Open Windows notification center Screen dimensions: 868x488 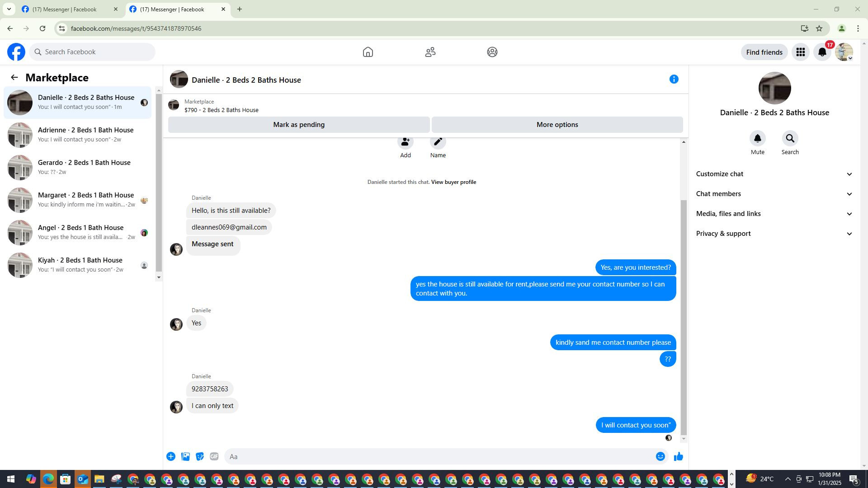854,479
